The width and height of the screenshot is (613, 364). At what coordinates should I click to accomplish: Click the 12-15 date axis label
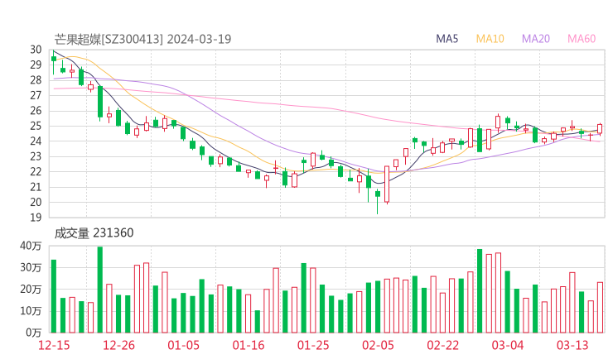point(54,345)
